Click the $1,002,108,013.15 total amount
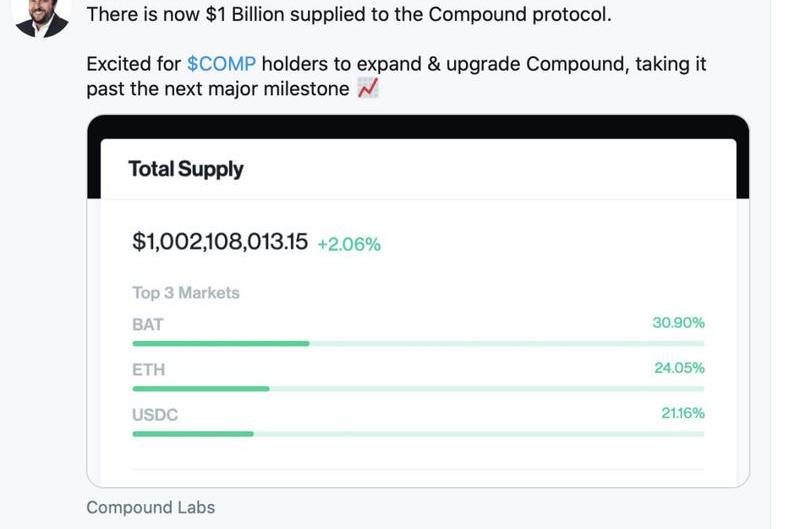Image resolution: width=800 pixels, height=529 pixels. coord(220,242)
